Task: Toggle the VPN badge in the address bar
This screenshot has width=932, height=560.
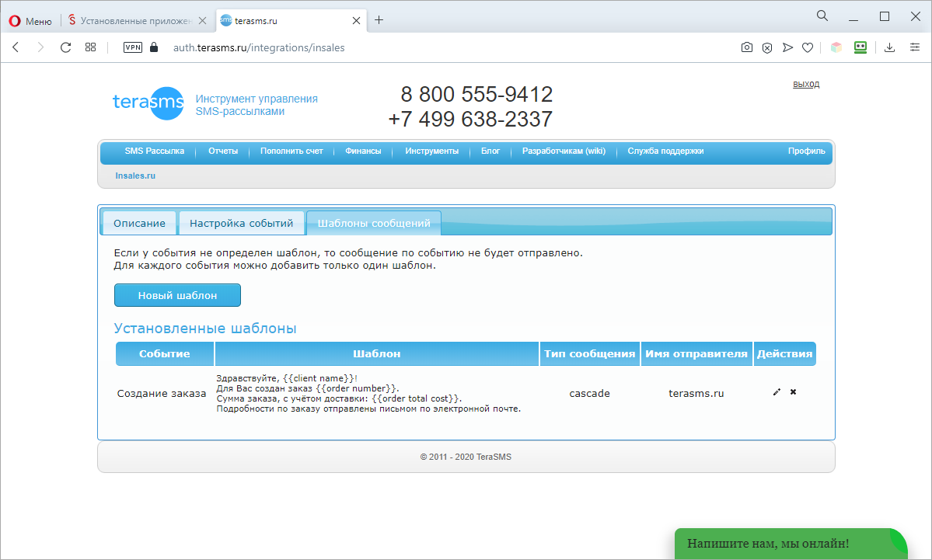Action: (133, 47)
